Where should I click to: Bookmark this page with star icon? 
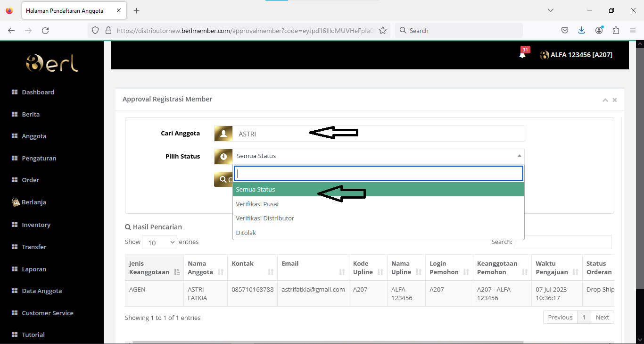tap(383, 31)
